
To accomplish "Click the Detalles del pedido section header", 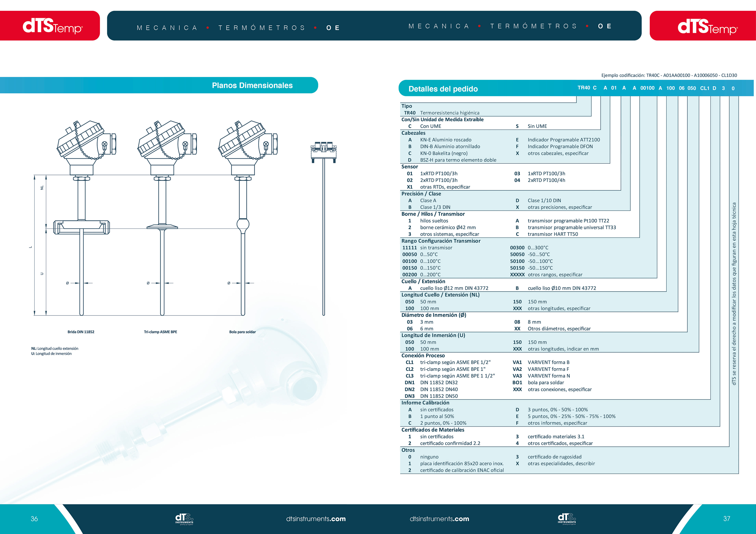I will click(x=443, y=89).
